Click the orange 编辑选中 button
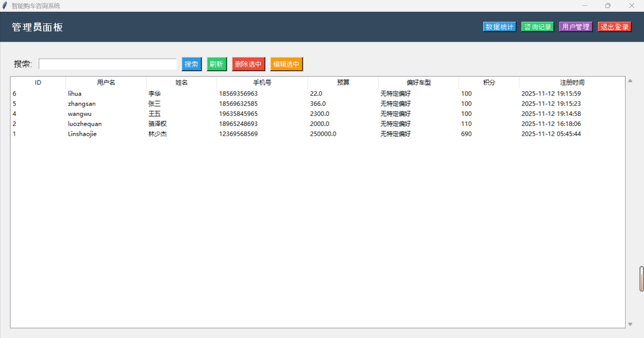Screen dimensions: 644x338 click(x=286, y=64)
